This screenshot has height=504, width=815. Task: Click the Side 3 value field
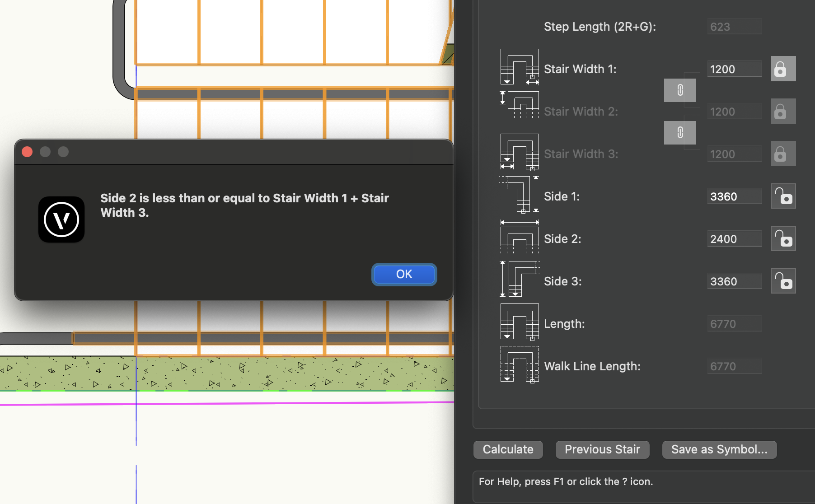[x=734, y=281]
